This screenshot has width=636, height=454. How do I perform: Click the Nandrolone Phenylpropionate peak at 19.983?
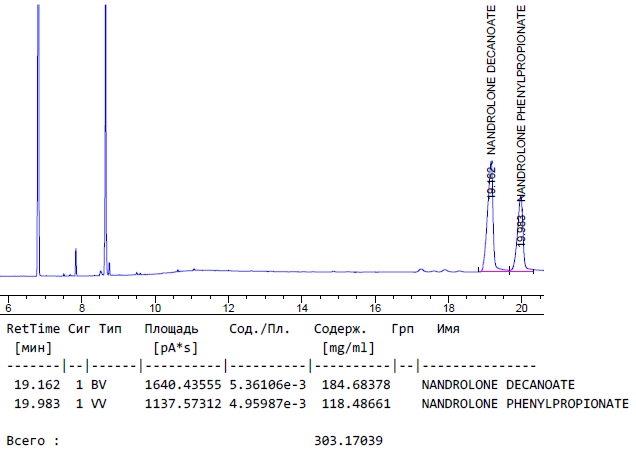521,240
